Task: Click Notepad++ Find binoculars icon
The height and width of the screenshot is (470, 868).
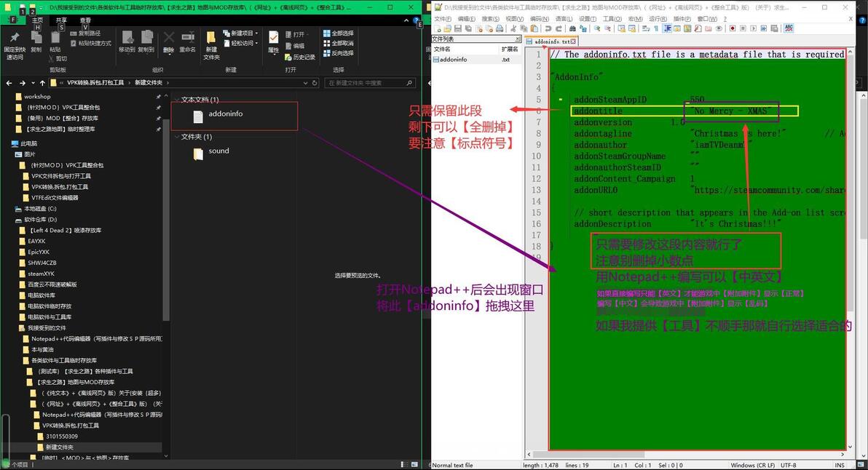Action: click(x=572, y=29)
